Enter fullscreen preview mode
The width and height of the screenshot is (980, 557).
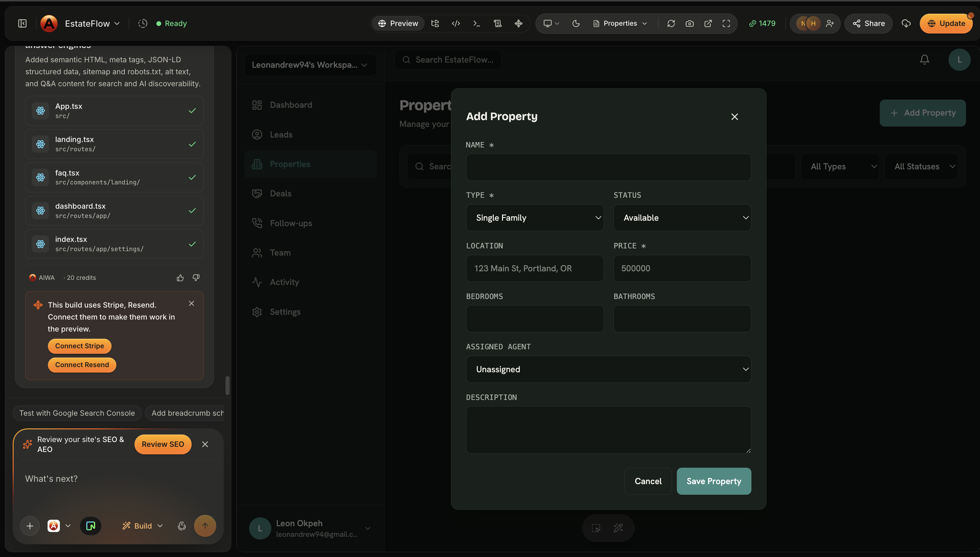click(x=726, y=23)
